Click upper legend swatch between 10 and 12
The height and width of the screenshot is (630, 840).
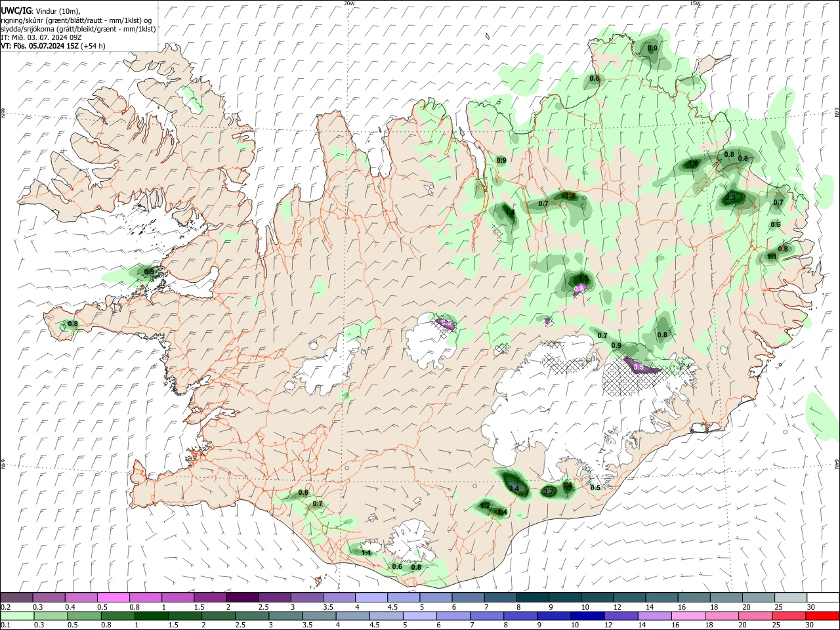pyautogui.click(x=597, y=597)
